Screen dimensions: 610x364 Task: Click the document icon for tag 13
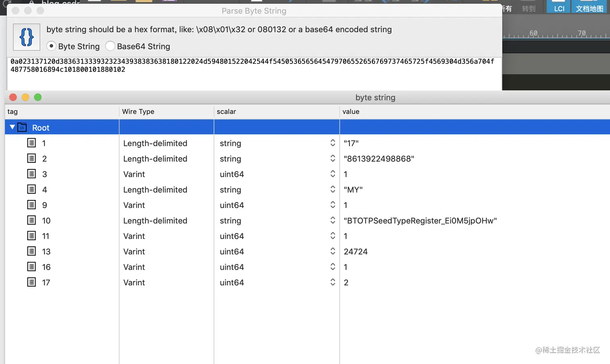point(31,251)
